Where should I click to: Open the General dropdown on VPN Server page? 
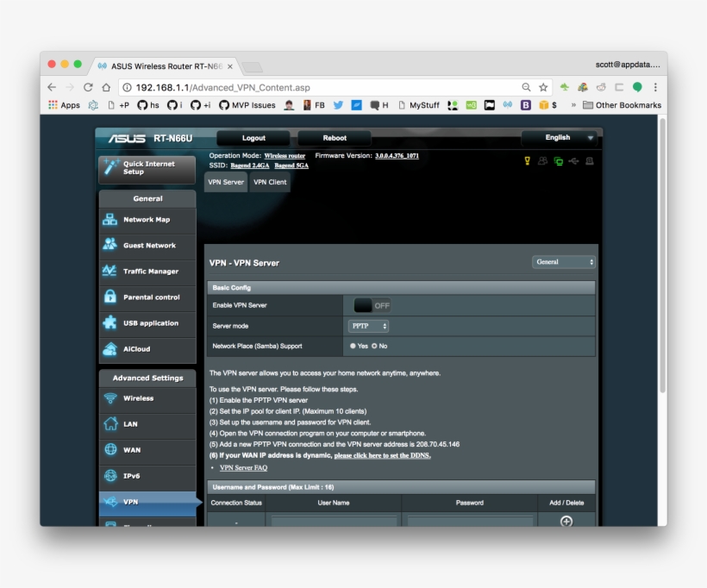click(x=563, y=260)
